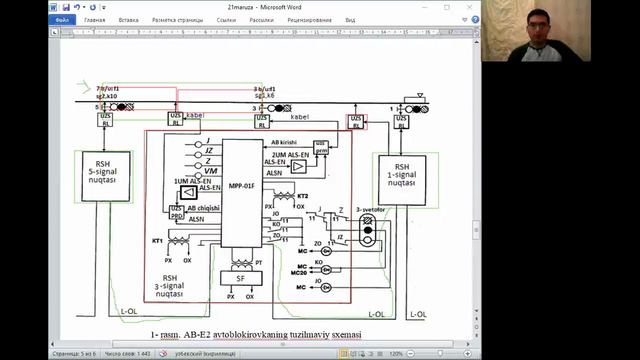The width and height of the screenshot is (640, 360).
Task: Click the zoom slider handle
Action: tap(440, 354)
